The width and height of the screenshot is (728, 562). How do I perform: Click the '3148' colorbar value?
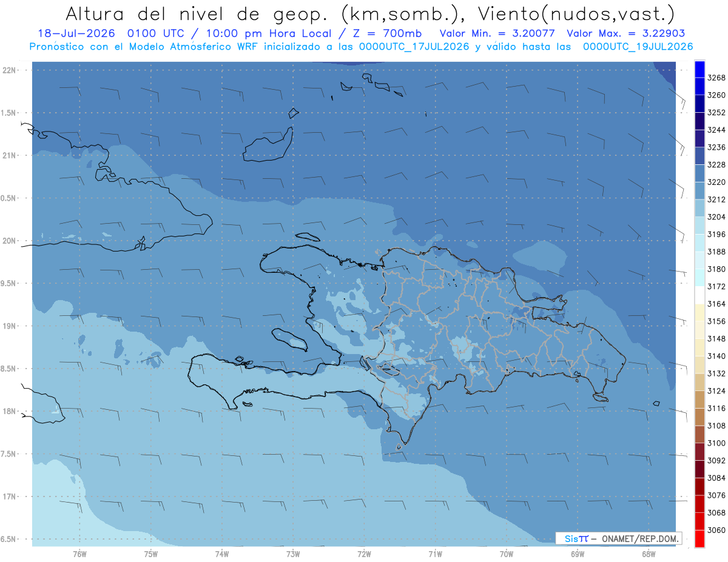click(x=716, y=339)
